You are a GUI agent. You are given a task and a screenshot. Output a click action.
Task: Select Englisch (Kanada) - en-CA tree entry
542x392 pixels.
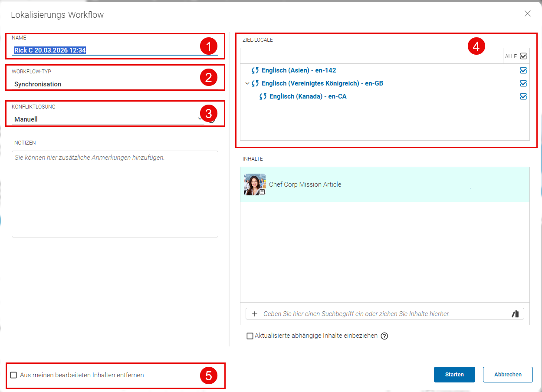coord(308,96)
